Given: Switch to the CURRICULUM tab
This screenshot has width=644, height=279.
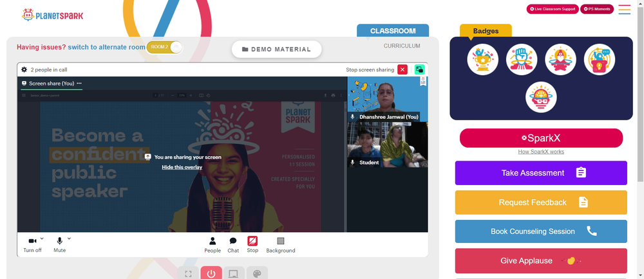Looking at the screenshot, I should coord(402,46).
